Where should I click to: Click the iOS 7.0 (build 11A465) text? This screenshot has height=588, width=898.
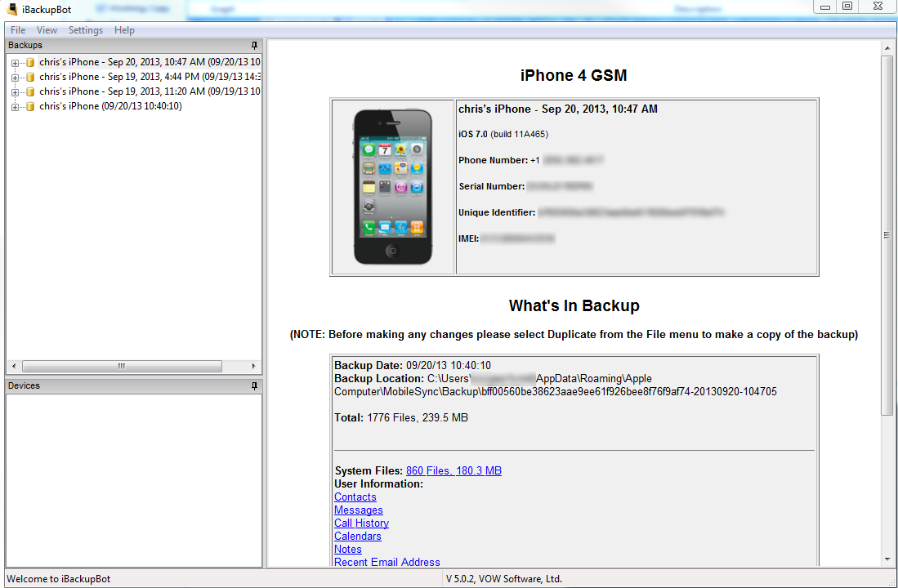pyautogui.click(x=503, y=134)
